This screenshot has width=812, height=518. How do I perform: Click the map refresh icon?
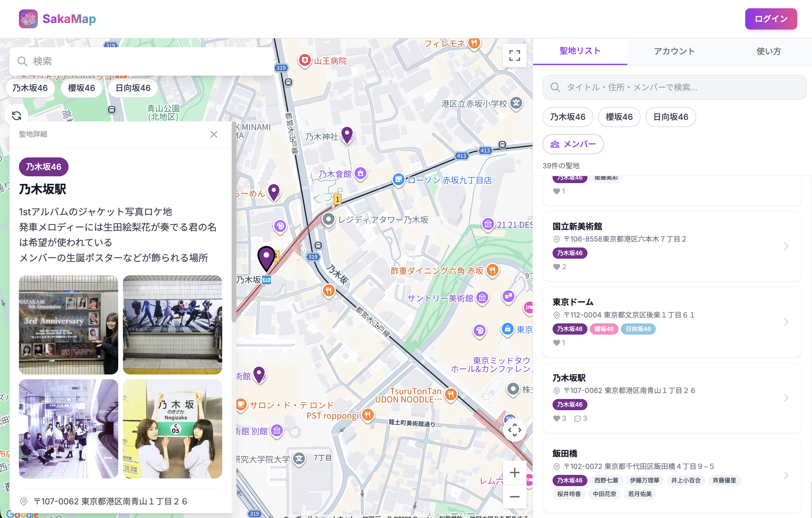[17, 115]
